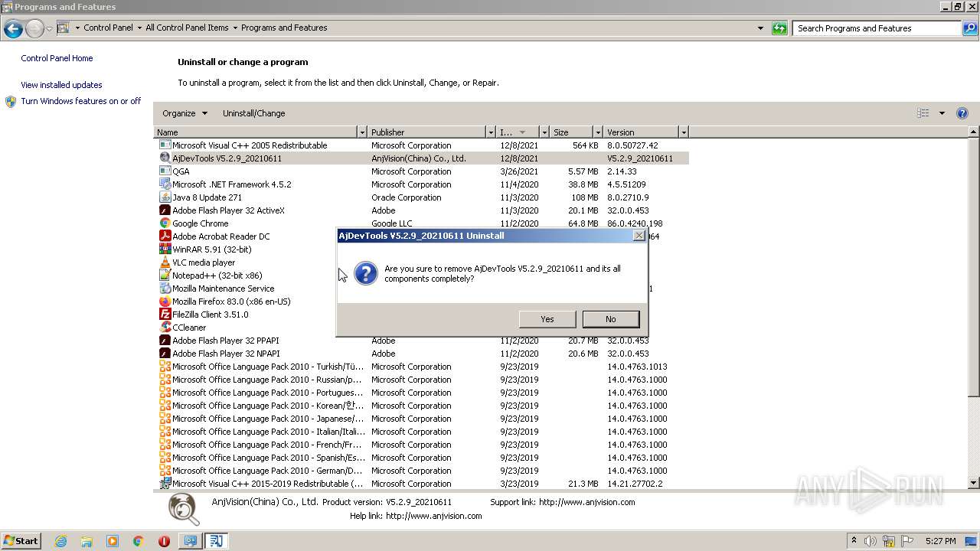Open the Organize dropdown menu

[x=185, y=113]
